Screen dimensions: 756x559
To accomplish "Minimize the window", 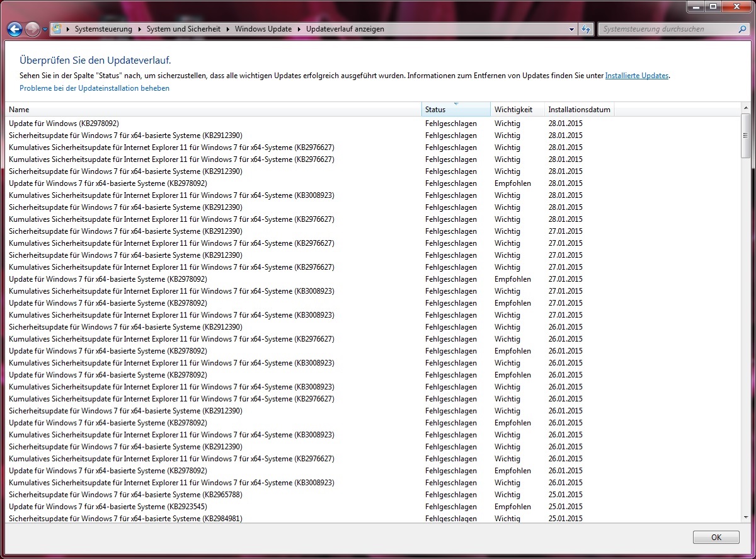I will pyautogui.click(x=697, y=6).
